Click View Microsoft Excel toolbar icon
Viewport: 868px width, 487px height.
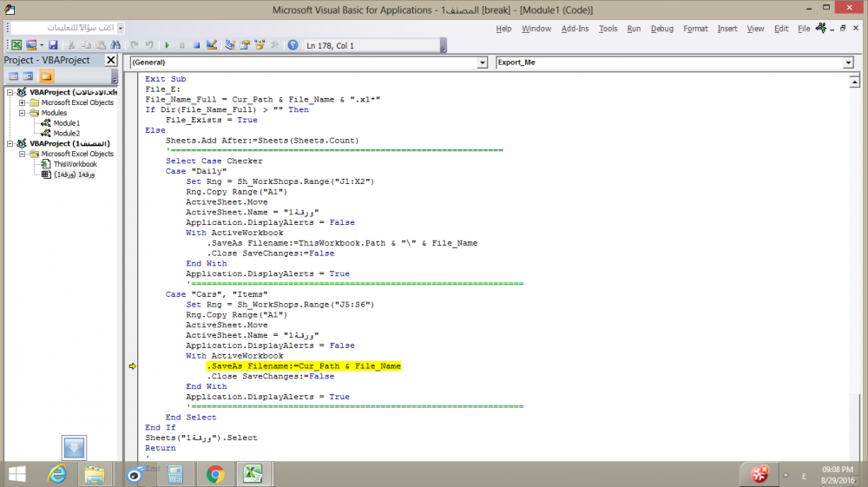click(x=16, y=45)
